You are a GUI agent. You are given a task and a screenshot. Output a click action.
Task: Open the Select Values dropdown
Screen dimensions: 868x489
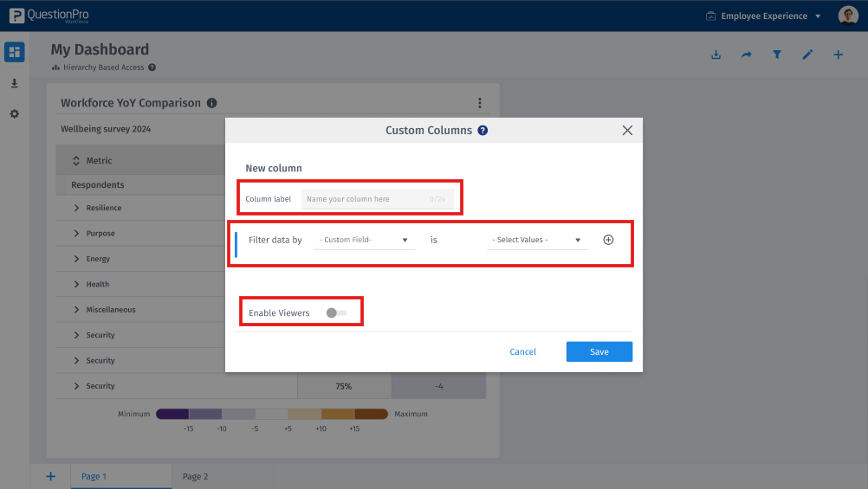point(537,240)
